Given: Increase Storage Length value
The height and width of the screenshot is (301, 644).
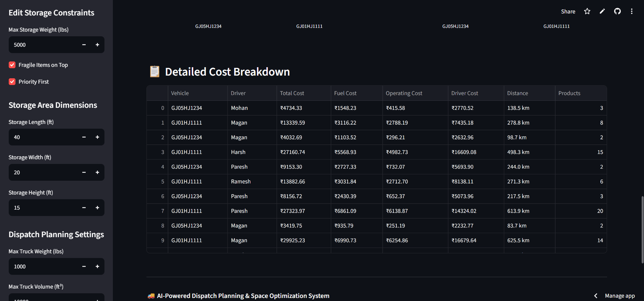Looking at the screenshot, I should click(97, 137).
